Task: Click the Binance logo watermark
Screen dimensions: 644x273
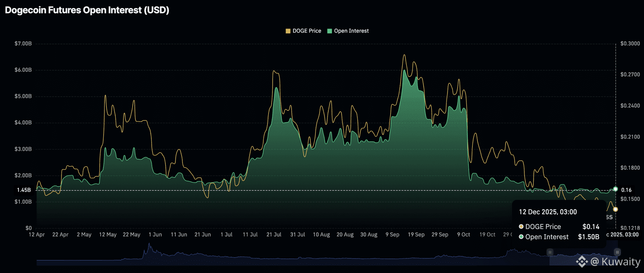Action: pos(582,262)
